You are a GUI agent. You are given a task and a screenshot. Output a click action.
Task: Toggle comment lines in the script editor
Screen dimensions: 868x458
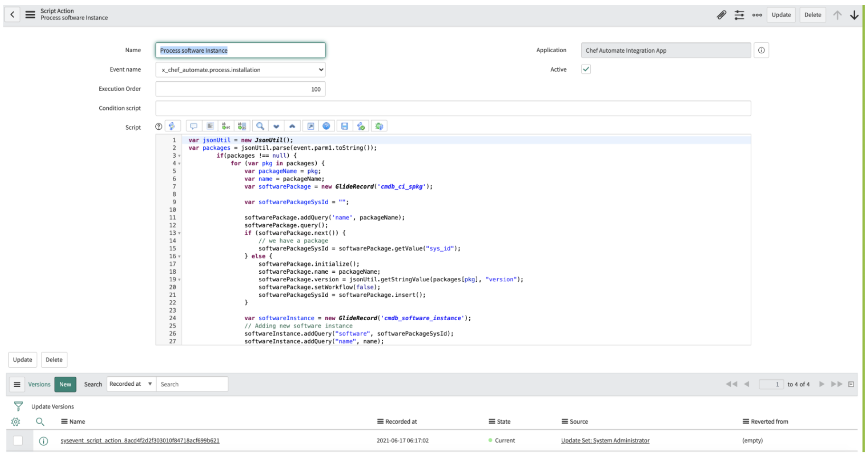point(193,126)
